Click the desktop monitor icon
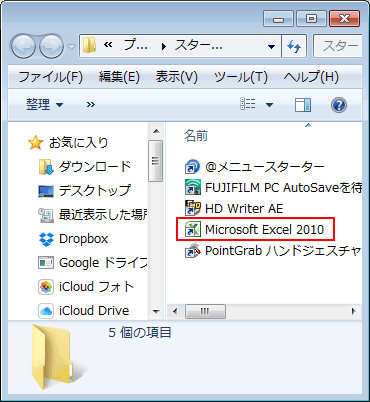Screen dimensions: 370x402 pos(46,191)
